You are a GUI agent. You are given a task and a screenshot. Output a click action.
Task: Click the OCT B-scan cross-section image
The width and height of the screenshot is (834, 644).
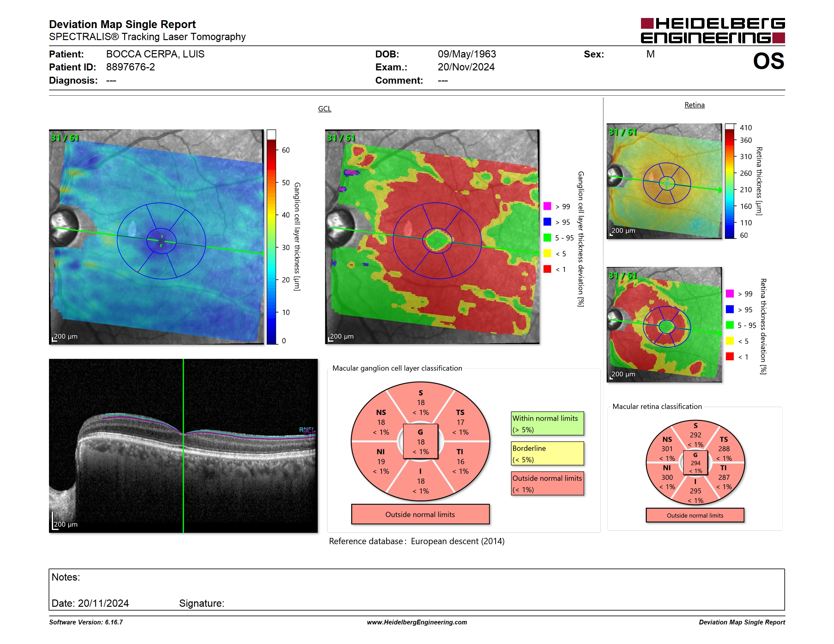pyautogui.click(x=183, y=446)
